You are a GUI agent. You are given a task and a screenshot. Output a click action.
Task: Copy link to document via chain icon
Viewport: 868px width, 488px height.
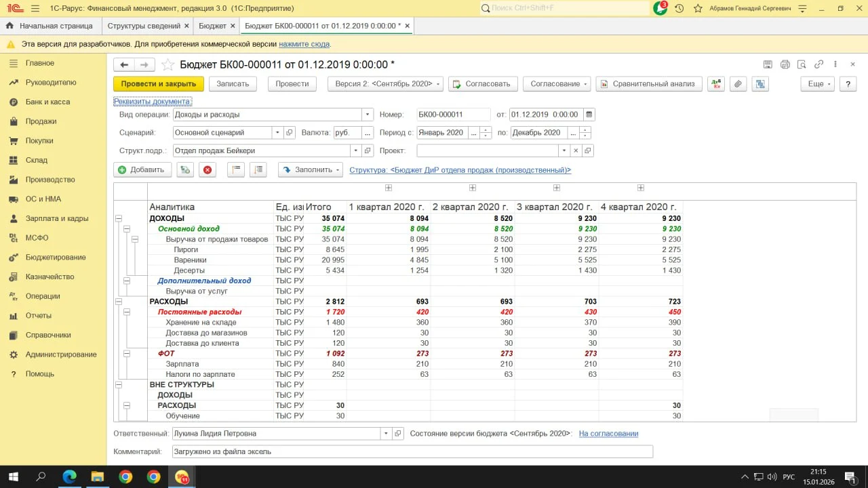coord(818,65)
